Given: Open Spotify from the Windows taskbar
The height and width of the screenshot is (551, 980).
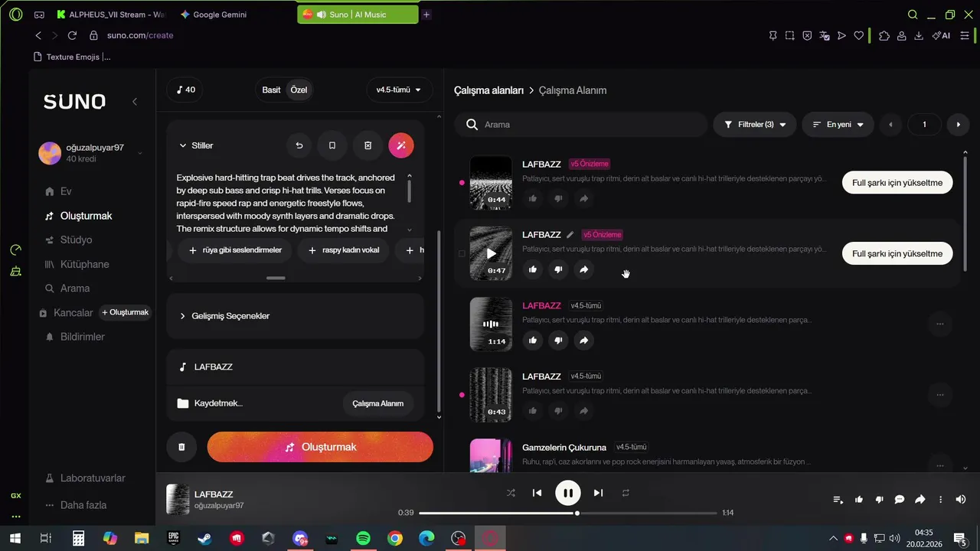Looking at the screenshot, I should pyautogui.click(x=363, y=539).
